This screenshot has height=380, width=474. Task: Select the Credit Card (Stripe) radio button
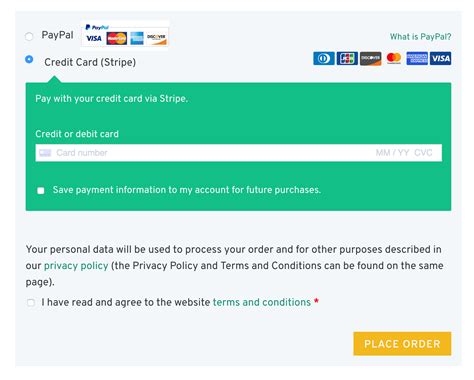[x=29, y=59]
